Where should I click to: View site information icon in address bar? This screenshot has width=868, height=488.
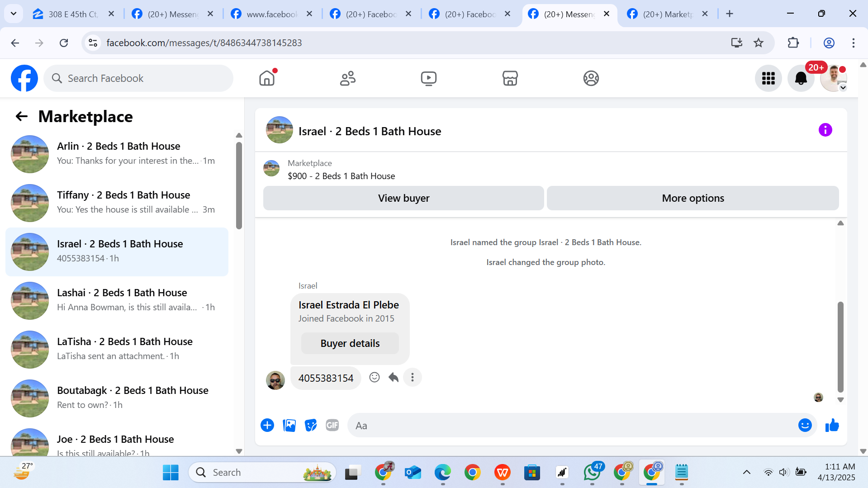pos(93,43)
